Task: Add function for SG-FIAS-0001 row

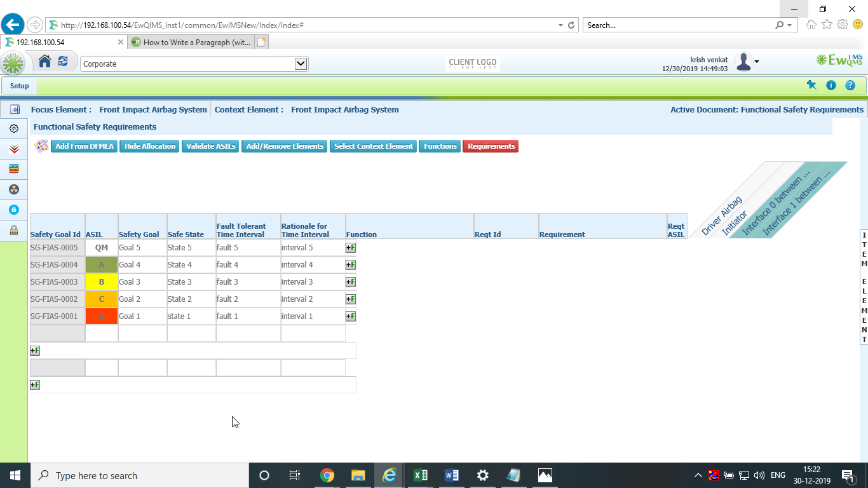Action: click(x=351, y=316)
